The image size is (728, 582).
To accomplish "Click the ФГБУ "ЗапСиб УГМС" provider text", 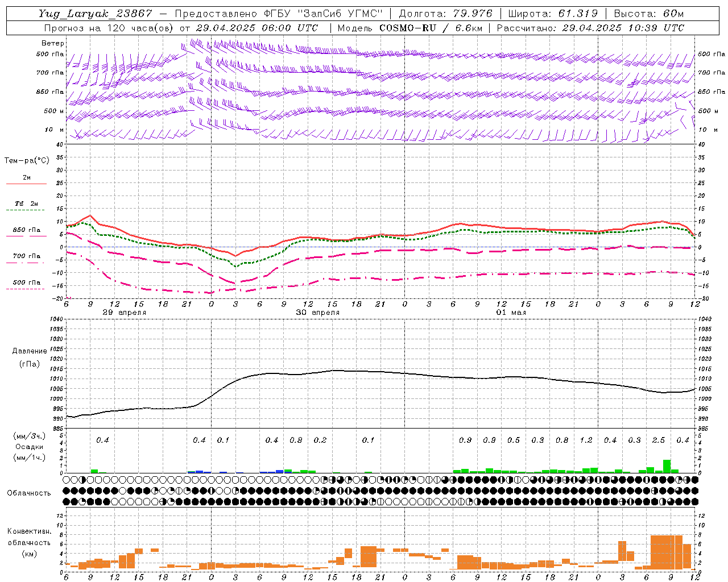I will click(324, 14).
